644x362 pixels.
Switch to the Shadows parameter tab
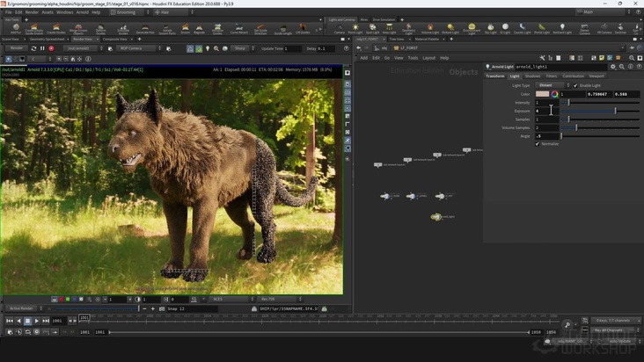pyautogui.click(x=532, y=76)
